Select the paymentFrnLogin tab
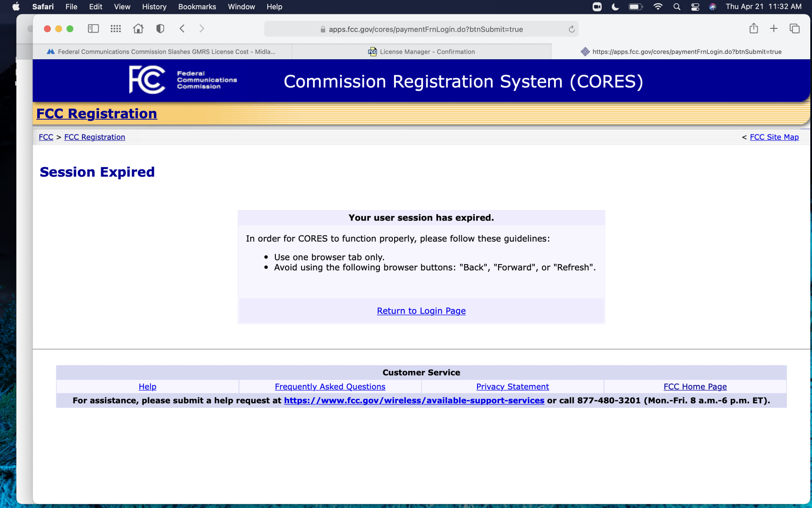The width and height of the screenshot is (812, 508). pyautogui.click(x=681, y=52)
